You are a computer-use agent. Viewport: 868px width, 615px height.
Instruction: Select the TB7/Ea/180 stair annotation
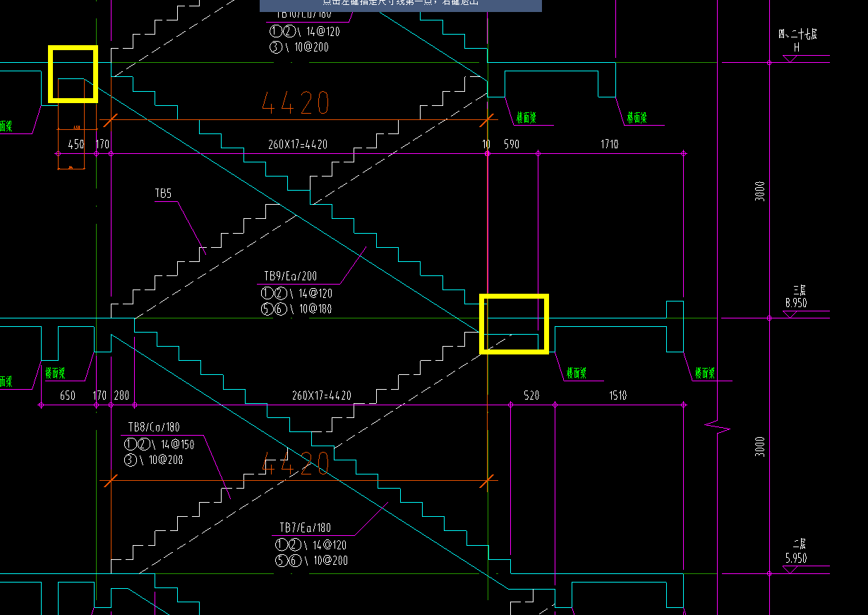[305, 527]
